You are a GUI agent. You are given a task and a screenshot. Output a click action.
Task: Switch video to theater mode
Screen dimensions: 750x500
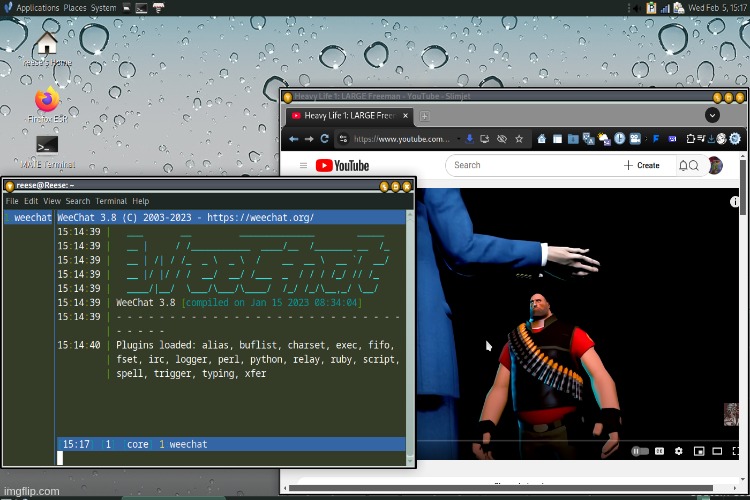pyautogui.click(x=717, y=451)
